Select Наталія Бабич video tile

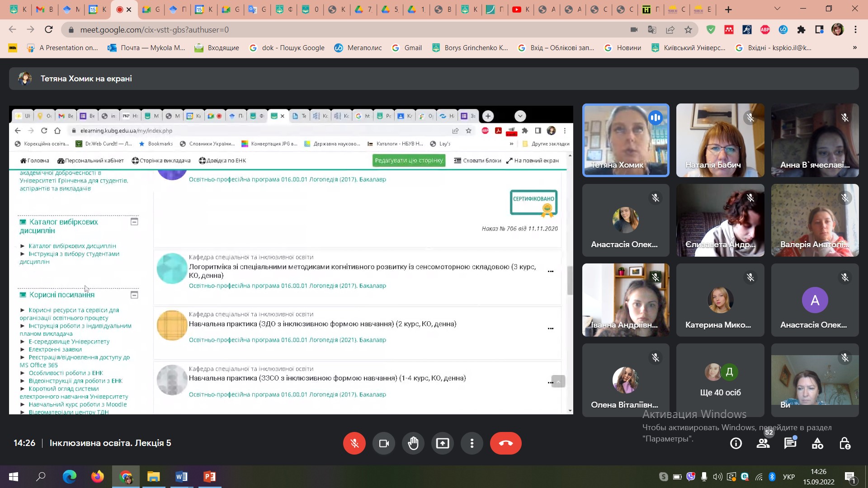[720, 140]
